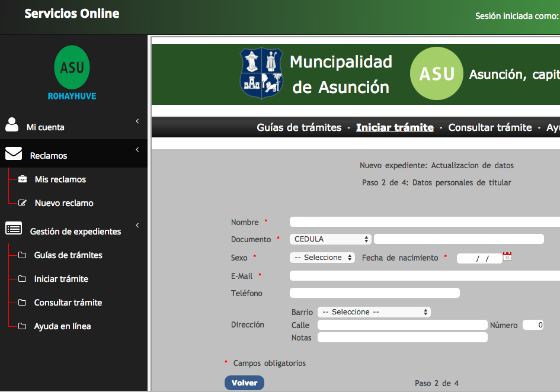Open the CEDULA document type dropdown
This screenshot has width=560, height=392.
tap(330, 239)
